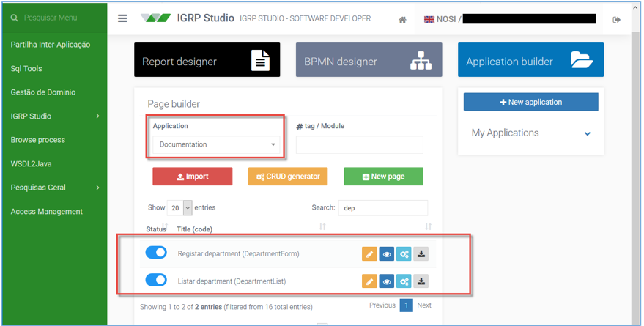Preview Registar department with eye icon
The image size is (644, 326).
click(x=387, y=254)
